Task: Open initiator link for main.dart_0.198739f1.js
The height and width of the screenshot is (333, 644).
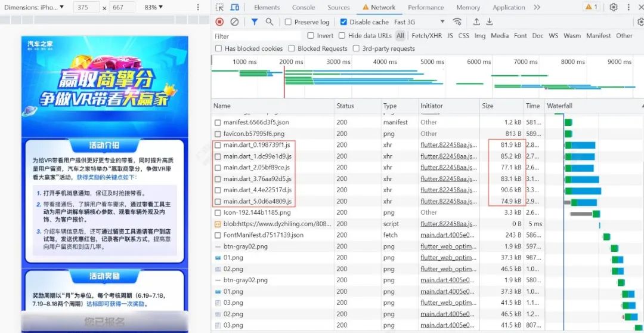Action: click(x=449, y=144)
